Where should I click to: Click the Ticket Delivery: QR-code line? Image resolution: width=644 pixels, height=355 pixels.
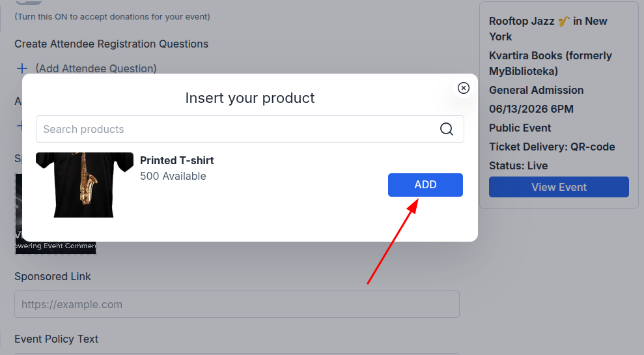(552, 147)
